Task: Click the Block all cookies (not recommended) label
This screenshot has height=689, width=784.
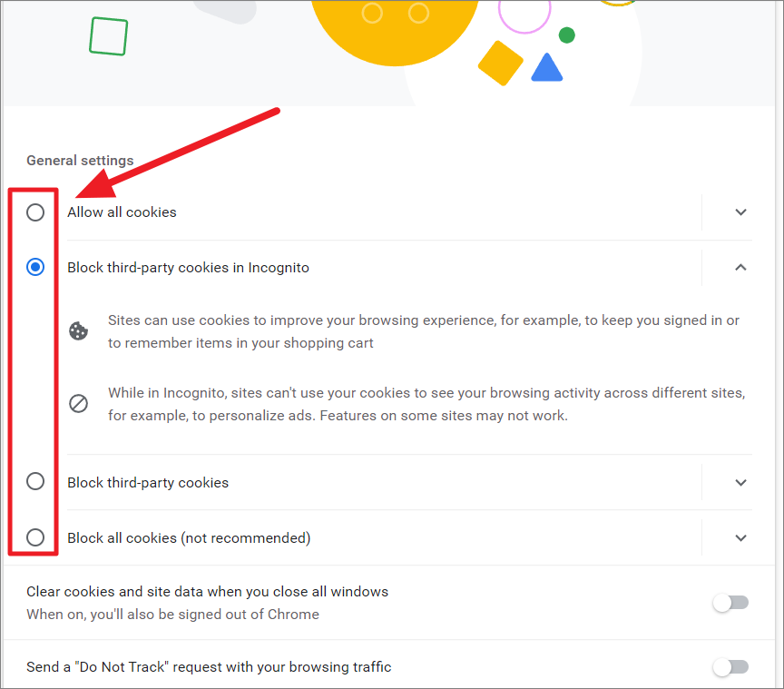Action: (x=189, y=538)
